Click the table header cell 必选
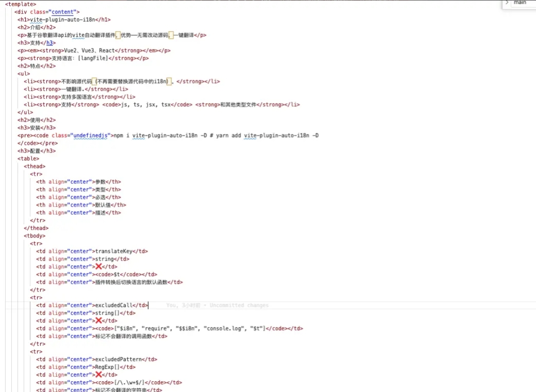This screenshot has height=392, width=536. tap(79, 197)
